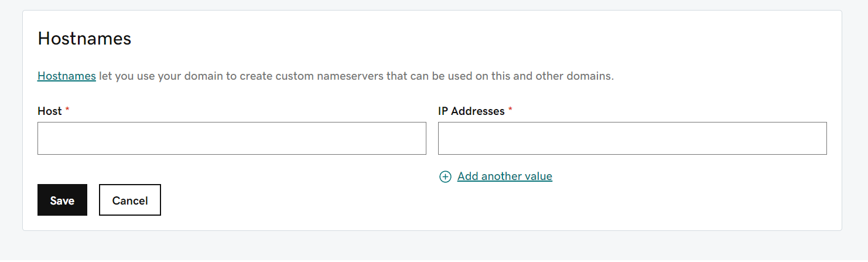The image size is (868, 262).
Task: Click the custom nameservers description text
Action: click(x=356, y=76)
